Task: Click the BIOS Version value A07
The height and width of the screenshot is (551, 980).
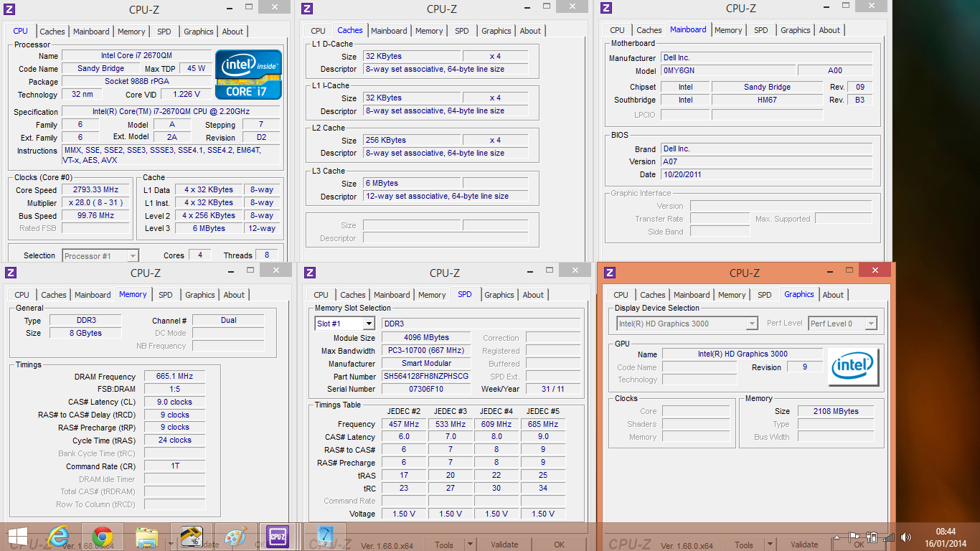Action: coord(767,161)
